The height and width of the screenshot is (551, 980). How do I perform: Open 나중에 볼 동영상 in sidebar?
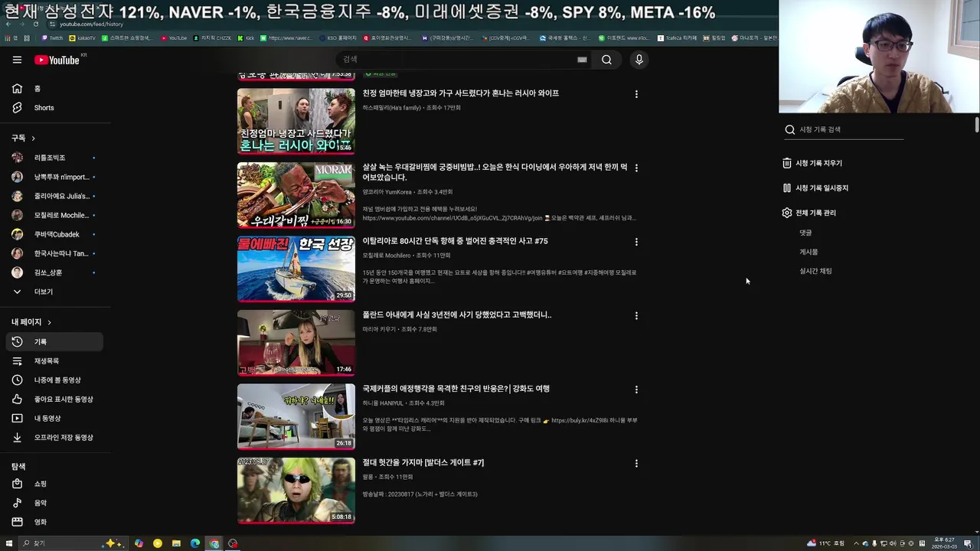point(54,380)
